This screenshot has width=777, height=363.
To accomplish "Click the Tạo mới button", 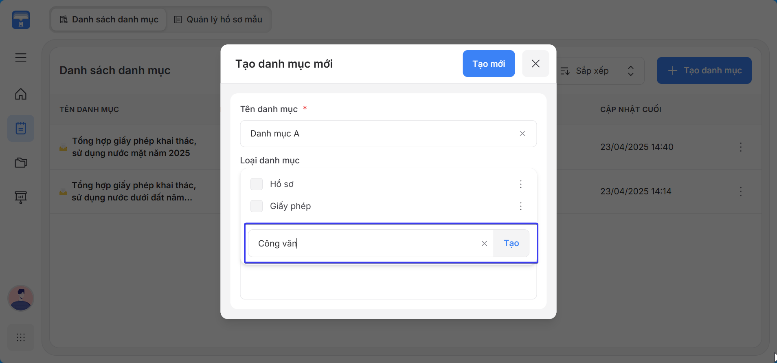I will [489, 64].
